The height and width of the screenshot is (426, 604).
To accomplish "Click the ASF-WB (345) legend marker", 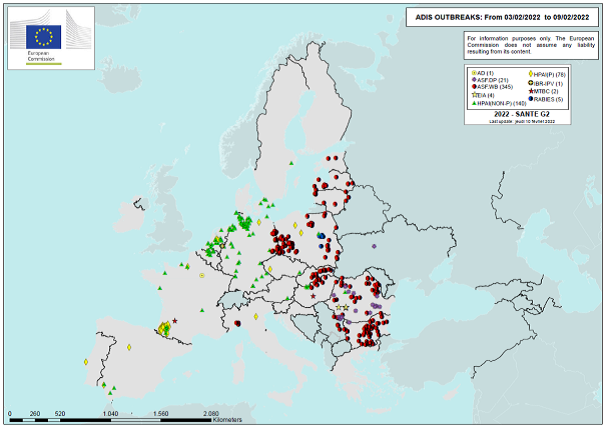I will [473, 88].
